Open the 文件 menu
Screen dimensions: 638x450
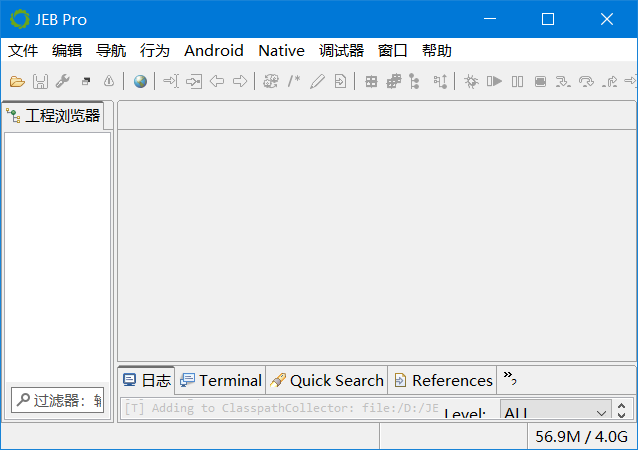(x=23, y=51)
